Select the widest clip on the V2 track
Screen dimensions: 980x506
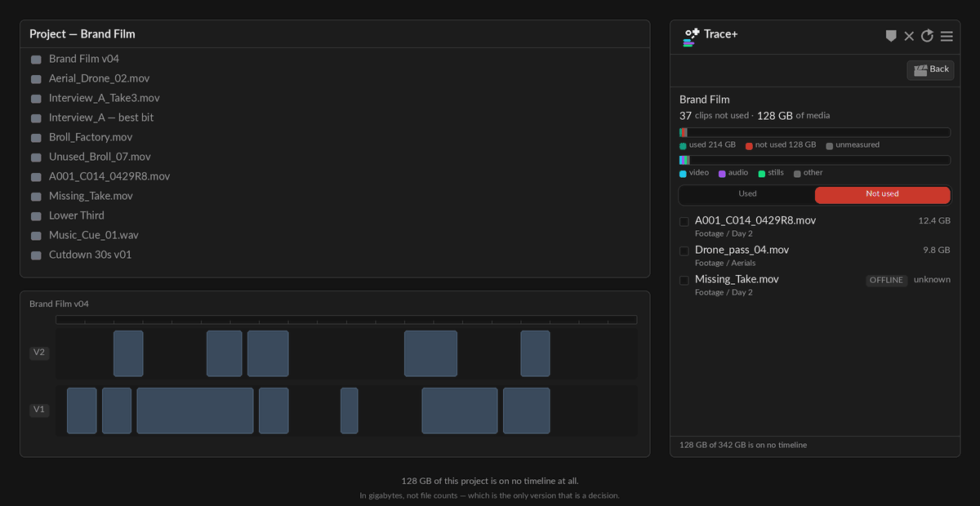click(x=431, y=353)
